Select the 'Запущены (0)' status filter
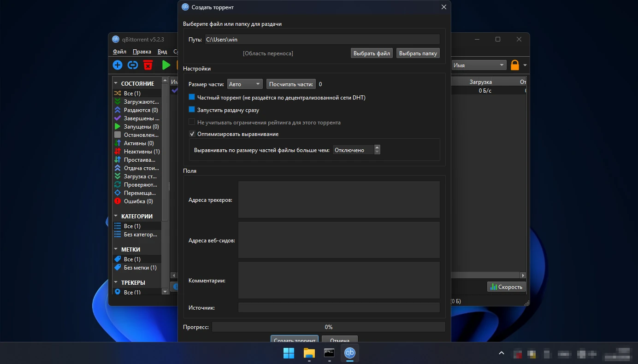This screenshot has height=364, width=638. click(137, 127)
